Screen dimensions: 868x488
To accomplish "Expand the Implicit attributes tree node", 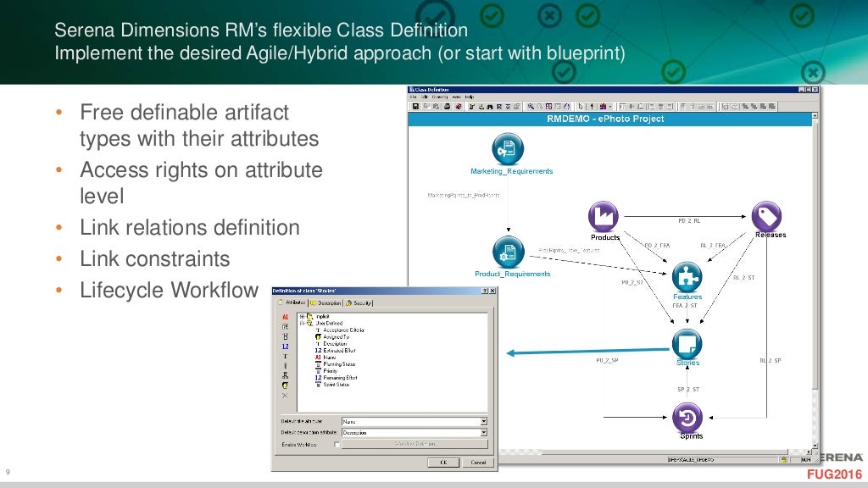I will coord(302,316).
